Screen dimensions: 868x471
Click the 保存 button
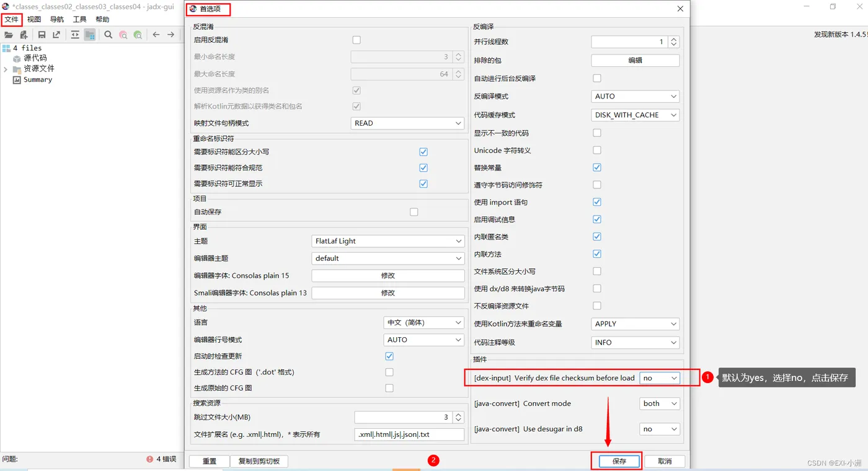point(619,462)
